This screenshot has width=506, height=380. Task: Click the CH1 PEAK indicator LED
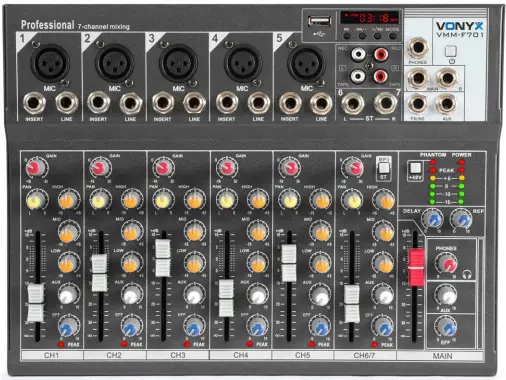[61, 343]
